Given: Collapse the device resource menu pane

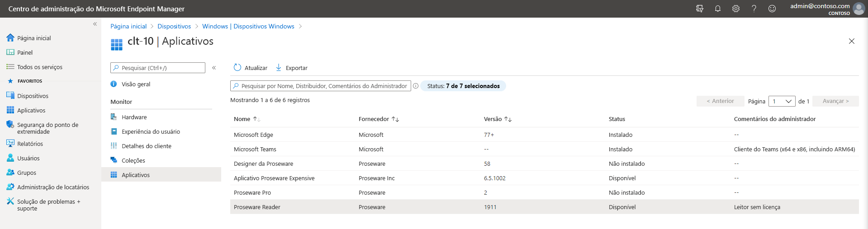Looking at the screenshot, I should click(214, 68).
